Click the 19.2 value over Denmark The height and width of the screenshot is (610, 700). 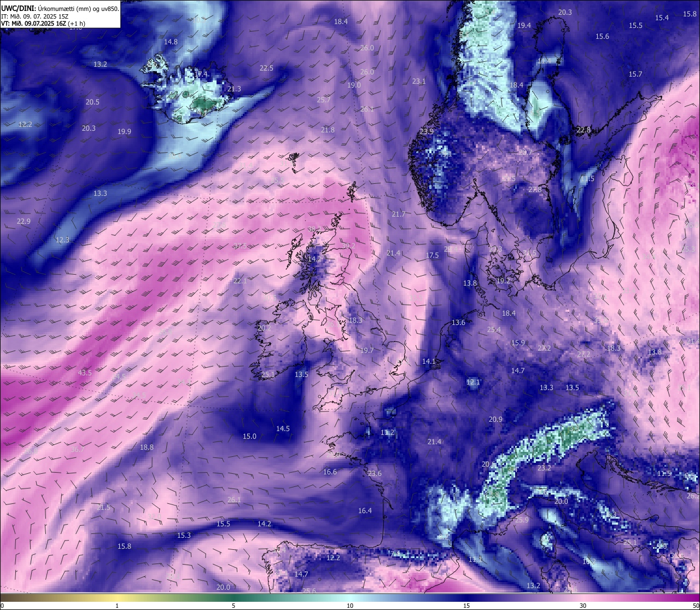point(503,280)
